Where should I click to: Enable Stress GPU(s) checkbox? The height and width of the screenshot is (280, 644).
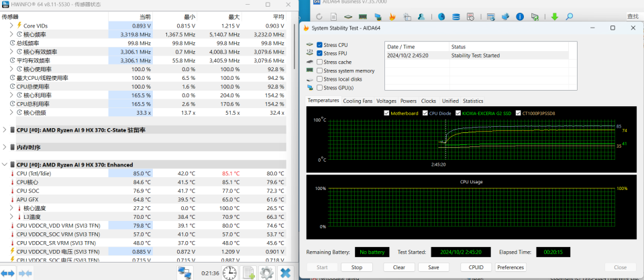pyautogui.click(x=319, y=88)
